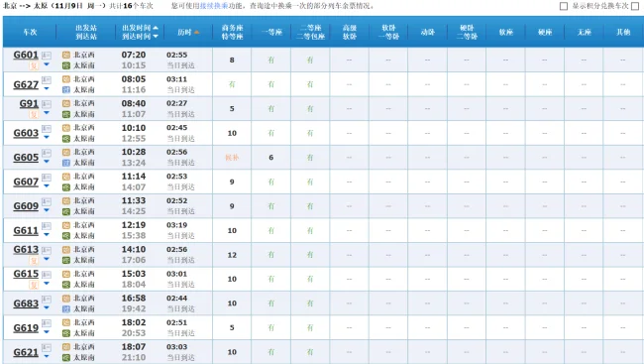Click the green terminal station icon in G601 row

pos(66,65)
